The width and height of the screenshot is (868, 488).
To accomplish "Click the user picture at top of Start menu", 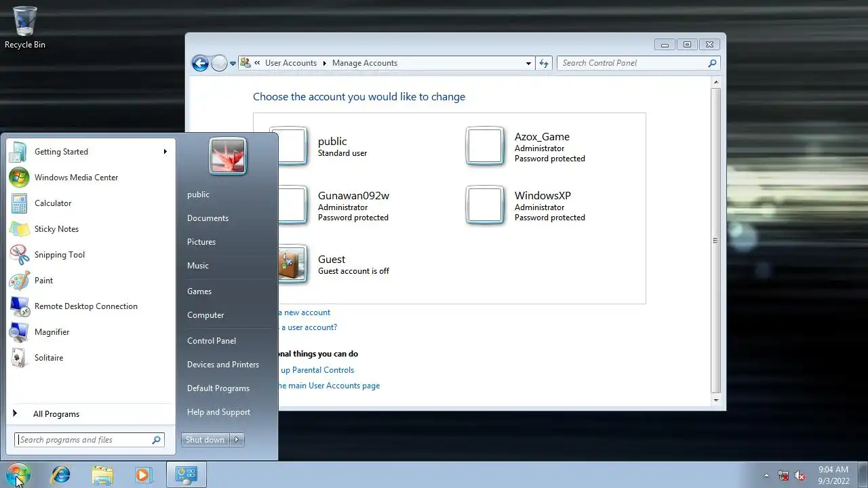I will (227, 156).
